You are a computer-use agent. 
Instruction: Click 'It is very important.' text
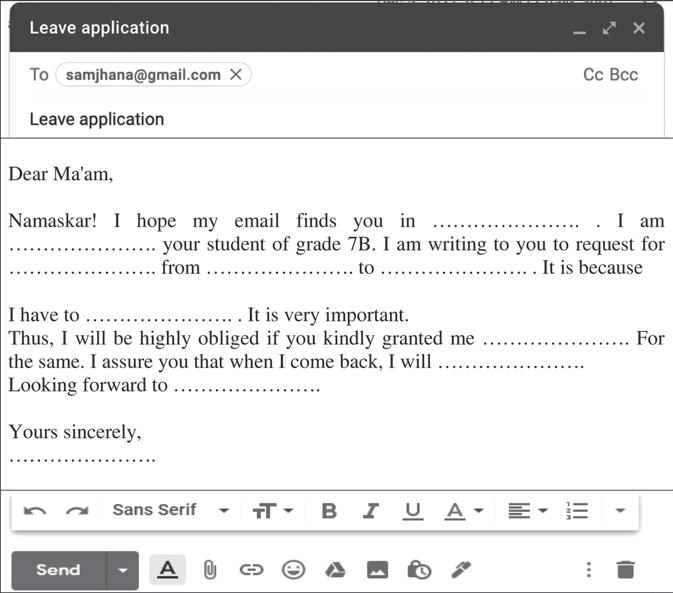328,315
